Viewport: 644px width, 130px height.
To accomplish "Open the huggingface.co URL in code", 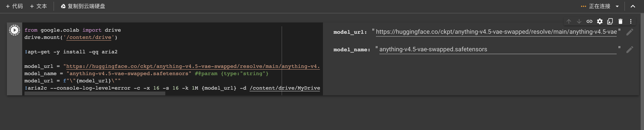I will [x=193, y=66].
